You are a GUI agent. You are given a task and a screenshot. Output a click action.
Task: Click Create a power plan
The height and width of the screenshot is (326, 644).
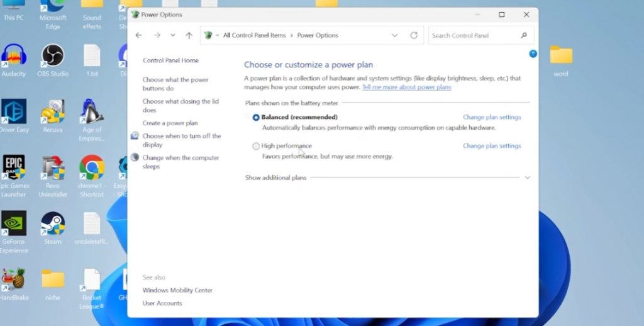click(x=170, y=123)
